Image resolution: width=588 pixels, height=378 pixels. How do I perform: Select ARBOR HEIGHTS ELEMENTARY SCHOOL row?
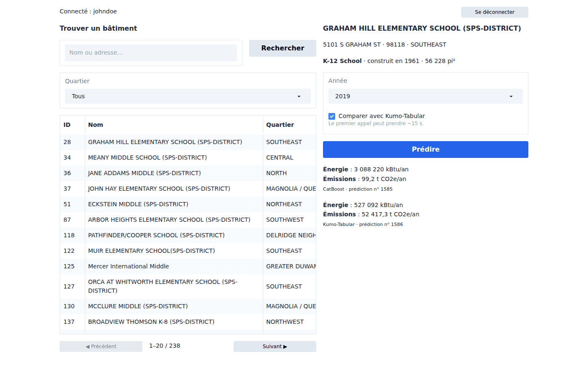coord(188,220)
